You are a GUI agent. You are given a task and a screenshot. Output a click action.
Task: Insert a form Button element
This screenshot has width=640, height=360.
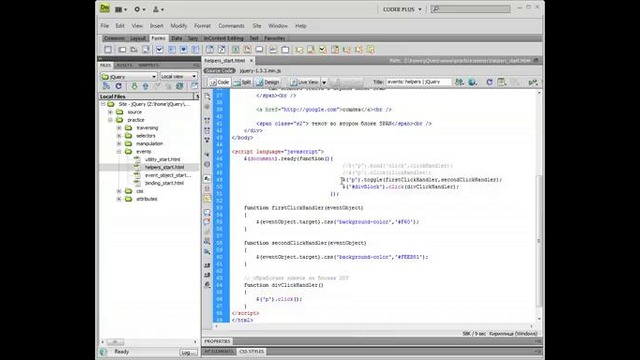click(x=259, y=50)
